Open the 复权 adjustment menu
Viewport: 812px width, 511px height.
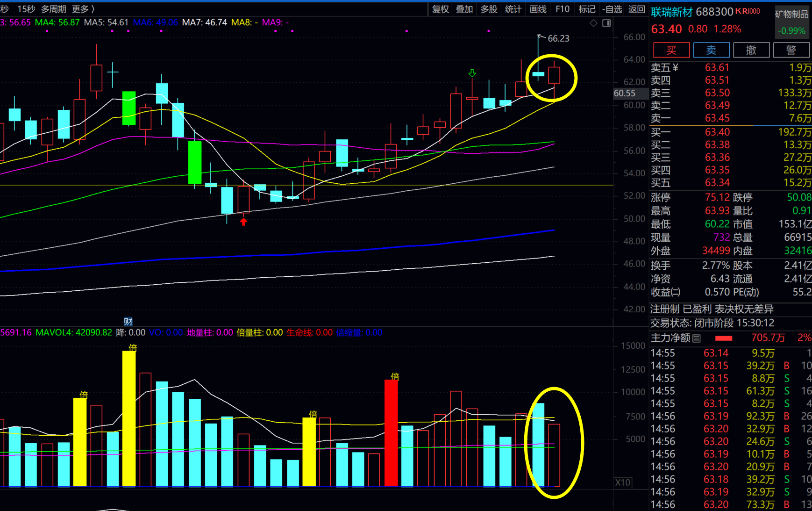click(440, 9)
